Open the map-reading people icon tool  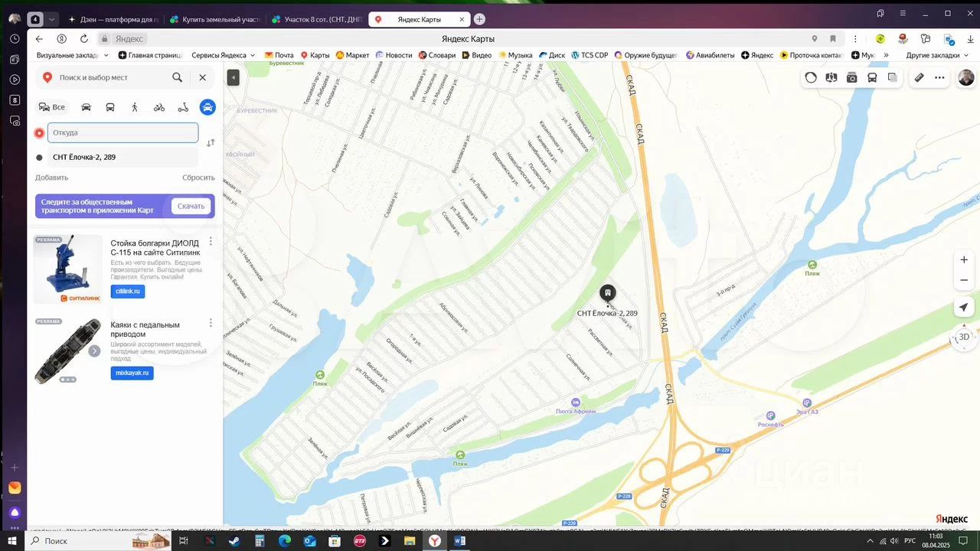831,77
